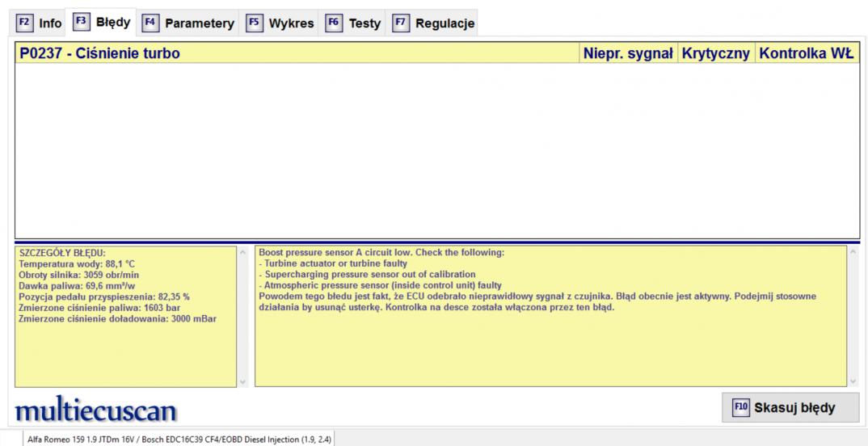Click Pozycja pedału przyspieszenia value line
868x446 pixels.
click(x=104, y=297)
